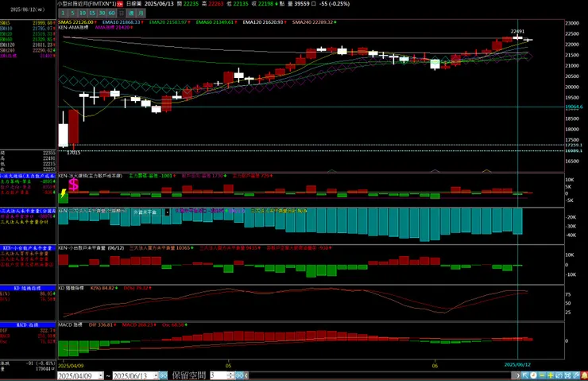The image size is (588, 381).
Task: Click the EMA10 21868.33 indicator label
Action: coord(122,22)
